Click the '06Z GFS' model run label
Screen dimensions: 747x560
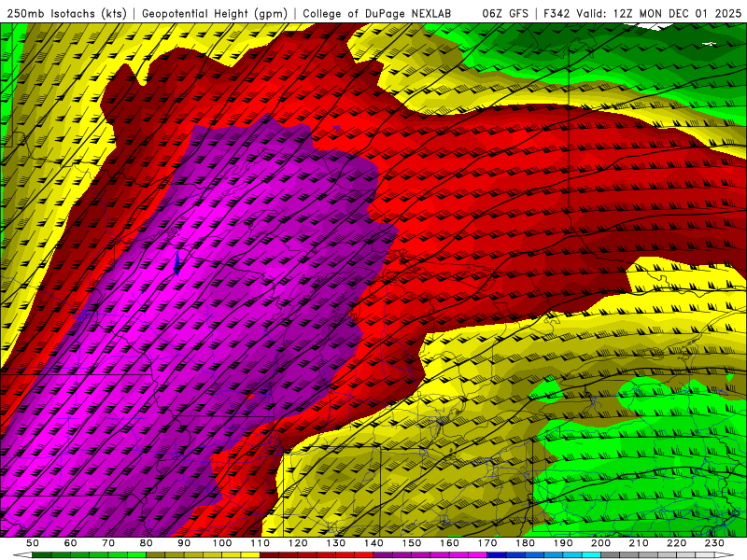505,14
